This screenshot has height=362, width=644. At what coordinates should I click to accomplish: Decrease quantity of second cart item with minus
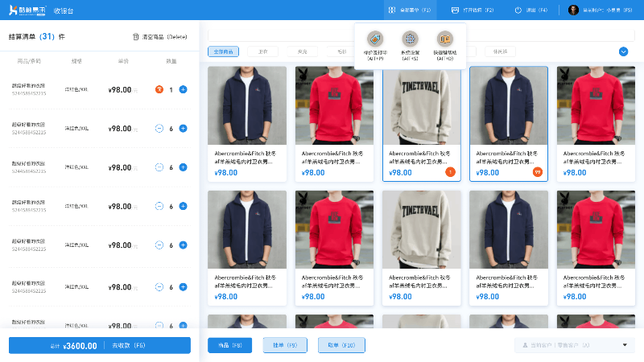(x=159, y=129)
